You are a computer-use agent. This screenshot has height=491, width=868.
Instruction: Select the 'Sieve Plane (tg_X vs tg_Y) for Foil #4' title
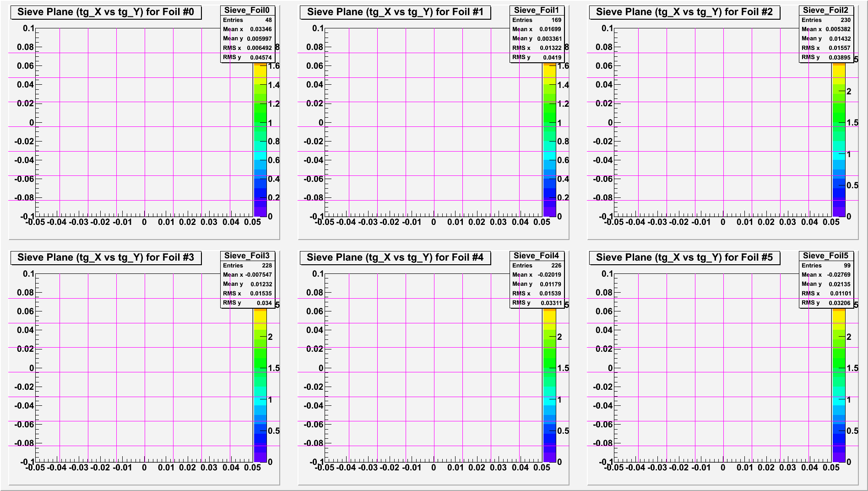coord(395,257)
